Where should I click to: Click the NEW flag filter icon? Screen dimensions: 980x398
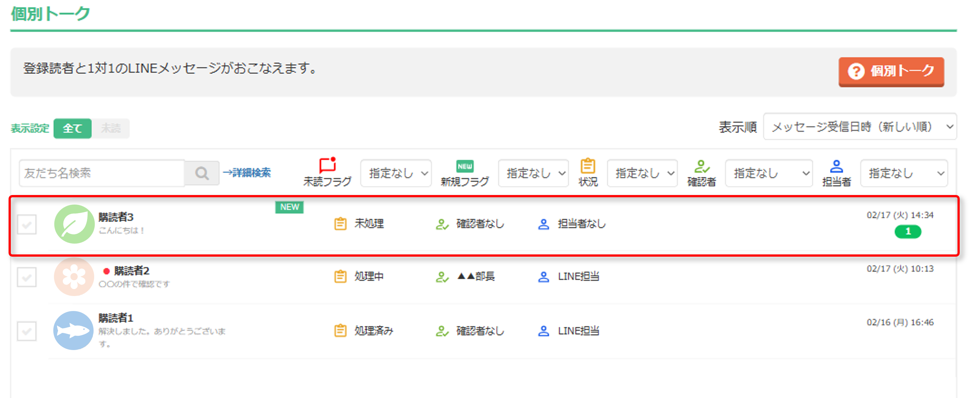[x=465, y=166]
